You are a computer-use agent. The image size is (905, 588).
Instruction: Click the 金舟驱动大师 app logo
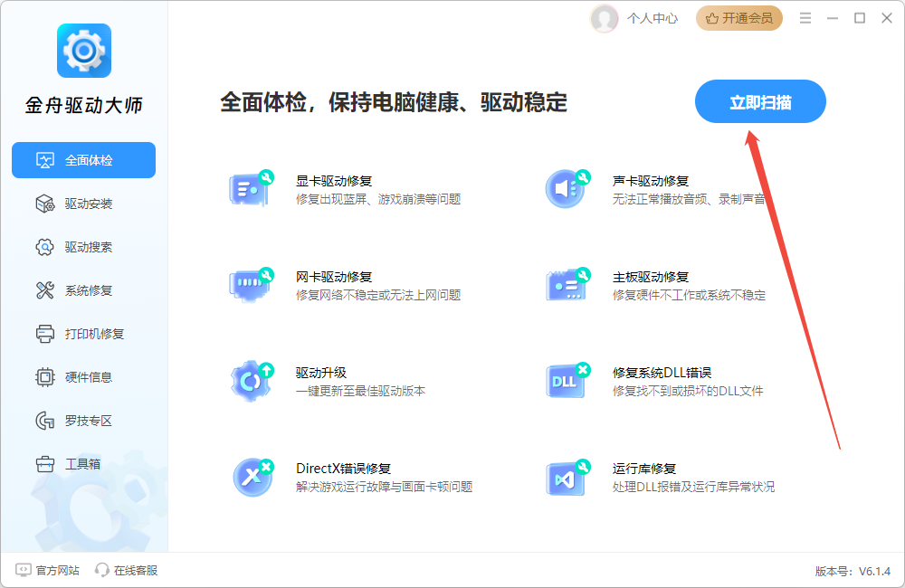tap(83, 51)
